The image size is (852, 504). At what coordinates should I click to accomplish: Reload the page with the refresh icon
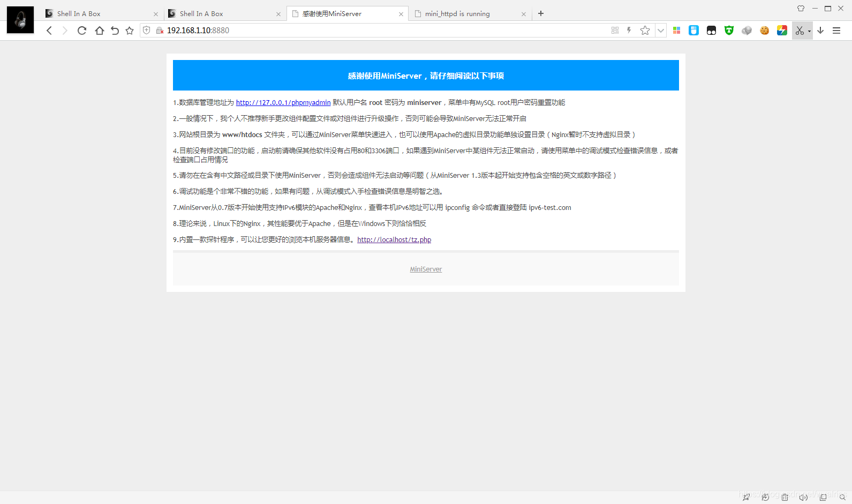click(82, 31)
